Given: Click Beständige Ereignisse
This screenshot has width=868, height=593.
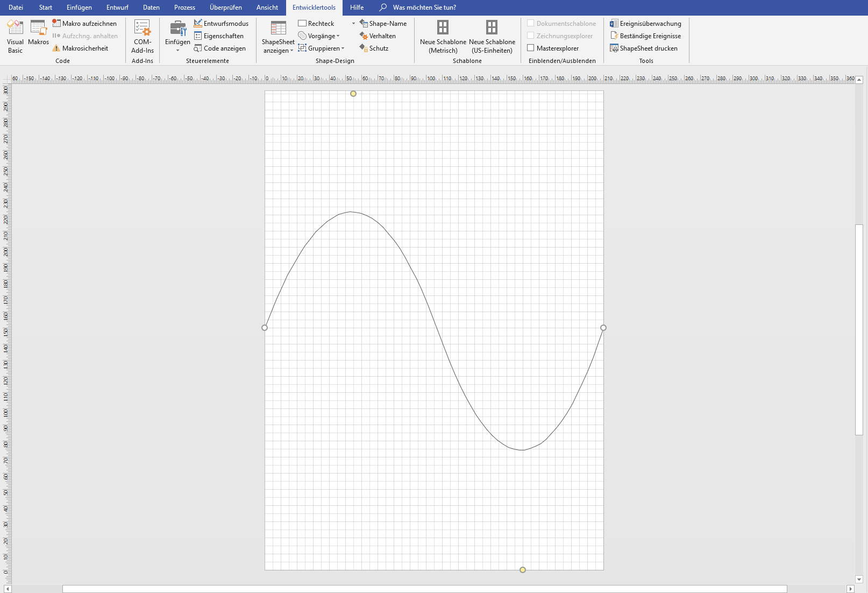Looking at the screenshot, I should 645,36.
